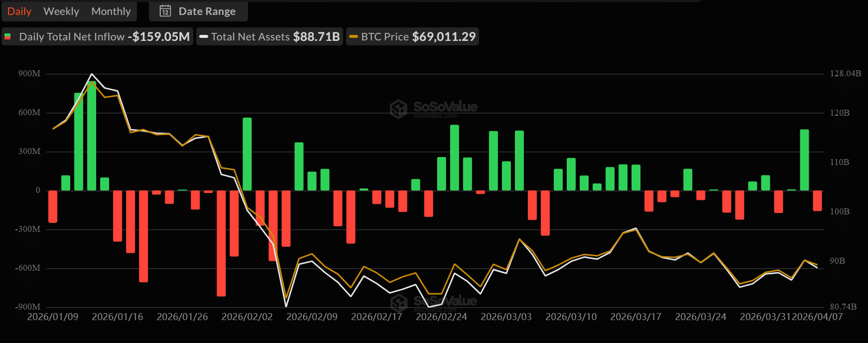Click the white line marker for Total Net Assets
The width and height of the screenshot is (868, 343).
tap(204, 36)
